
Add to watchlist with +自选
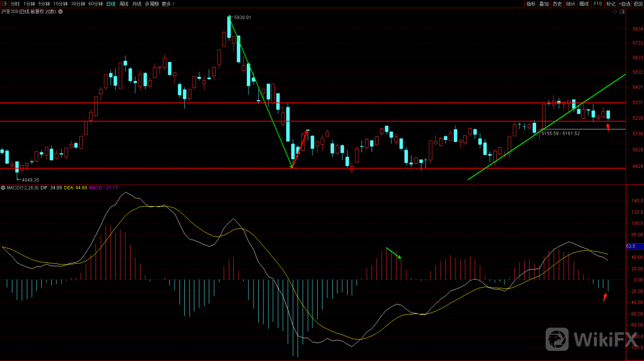[x=624, y=4]
